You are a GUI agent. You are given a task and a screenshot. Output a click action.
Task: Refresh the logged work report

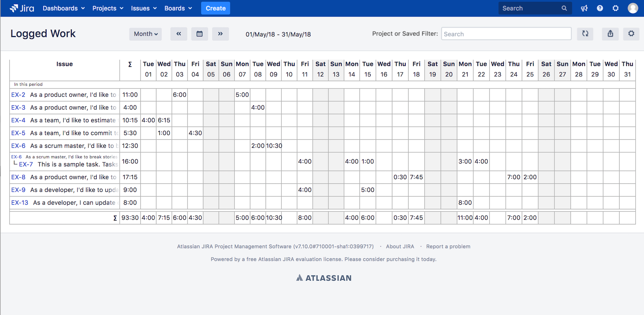pos(585,34)
